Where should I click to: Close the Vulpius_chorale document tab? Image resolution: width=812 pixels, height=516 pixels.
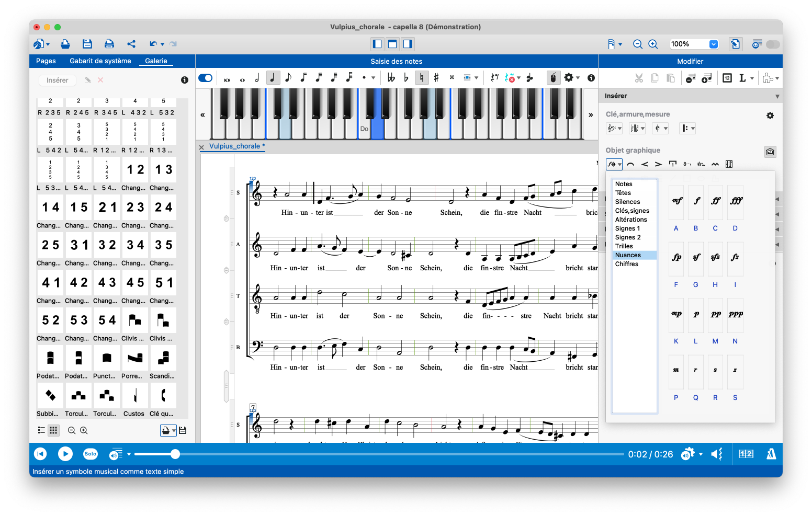201,147
